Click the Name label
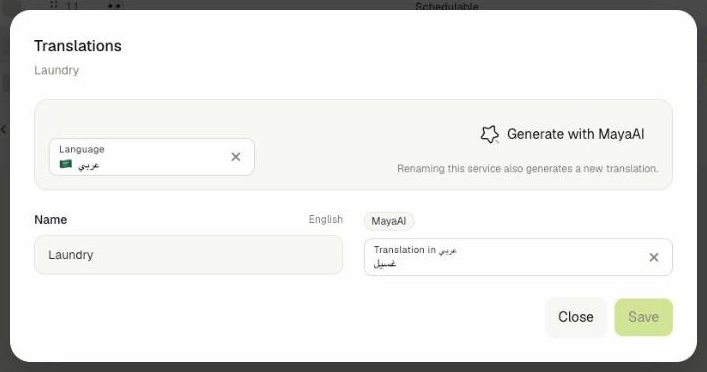Image resolution: width=707 pixels, height=372 pixels. 50,220
